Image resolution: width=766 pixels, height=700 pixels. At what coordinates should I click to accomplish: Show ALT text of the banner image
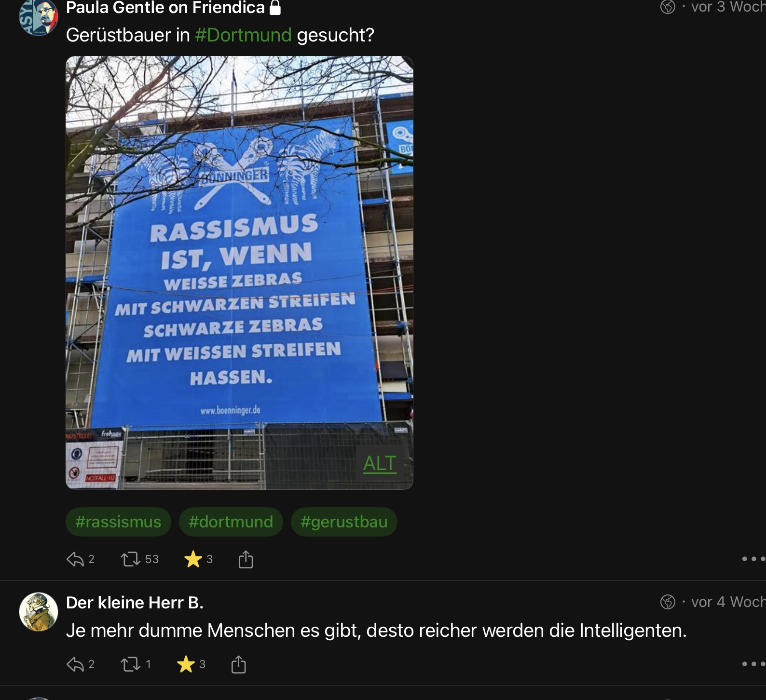click(x=380, y=463)
